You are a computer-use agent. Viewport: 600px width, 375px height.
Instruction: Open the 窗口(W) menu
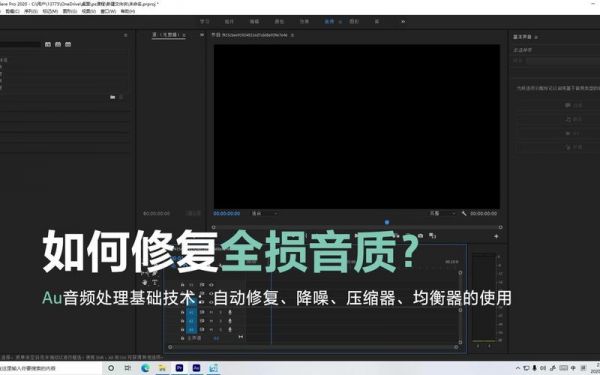(x=108, y=11)
